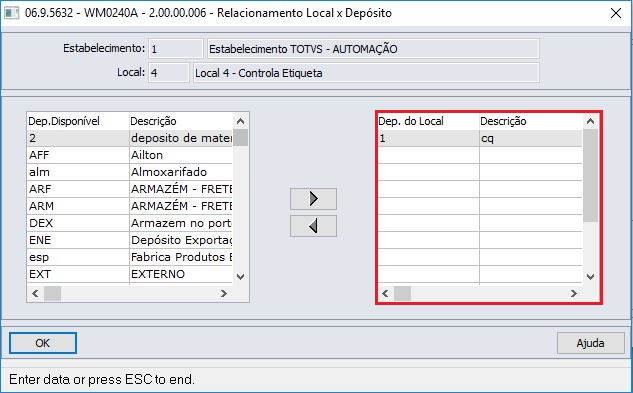Image resolution: width=633 pixels, height=393 pixels.
Task: Open Ajuda help button
Action: tap(591, 343)
